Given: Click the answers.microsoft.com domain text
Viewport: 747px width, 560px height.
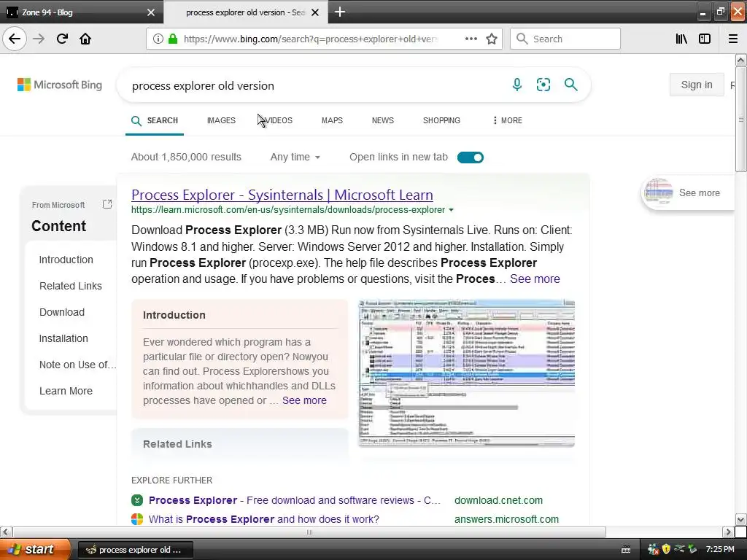Looking at the screenshot, I should click(506, 519).
